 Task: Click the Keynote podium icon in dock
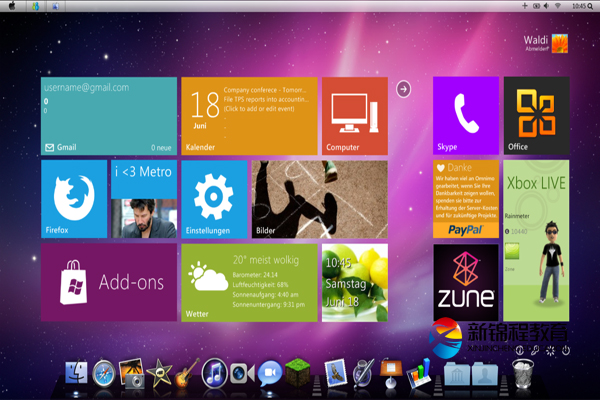pyautogui.click(x=391, y=373)
